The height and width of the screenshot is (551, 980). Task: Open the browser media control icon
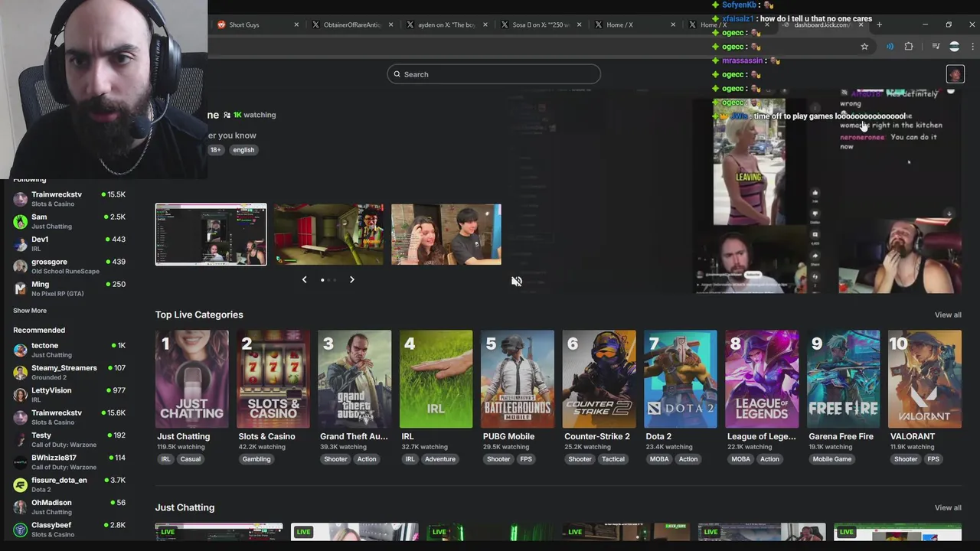point(936,47)
